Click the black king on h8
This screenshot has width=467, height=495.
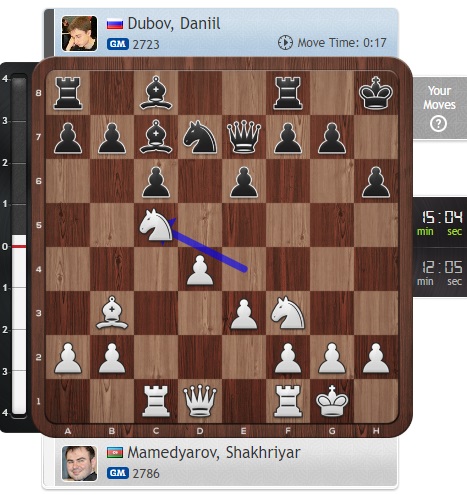376,93
